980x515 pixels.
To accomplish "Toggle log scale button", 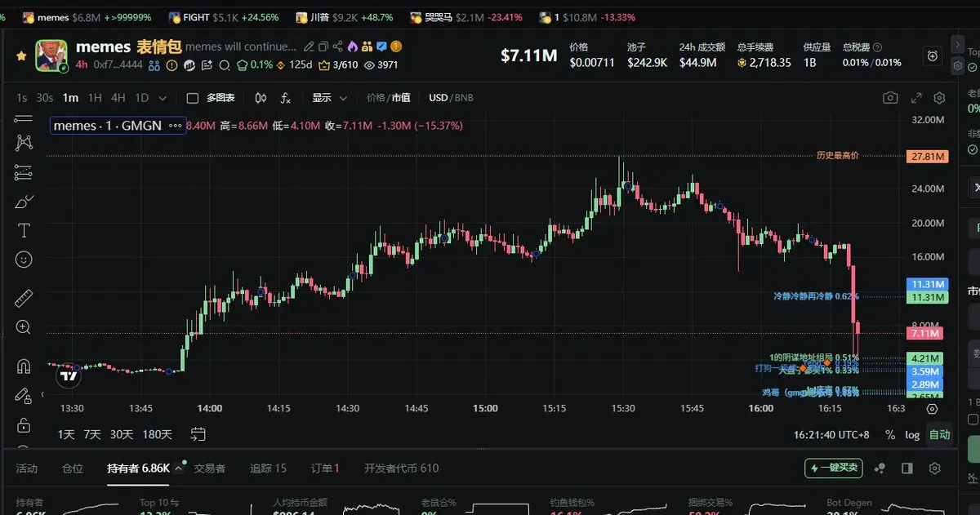I will 912,435.
